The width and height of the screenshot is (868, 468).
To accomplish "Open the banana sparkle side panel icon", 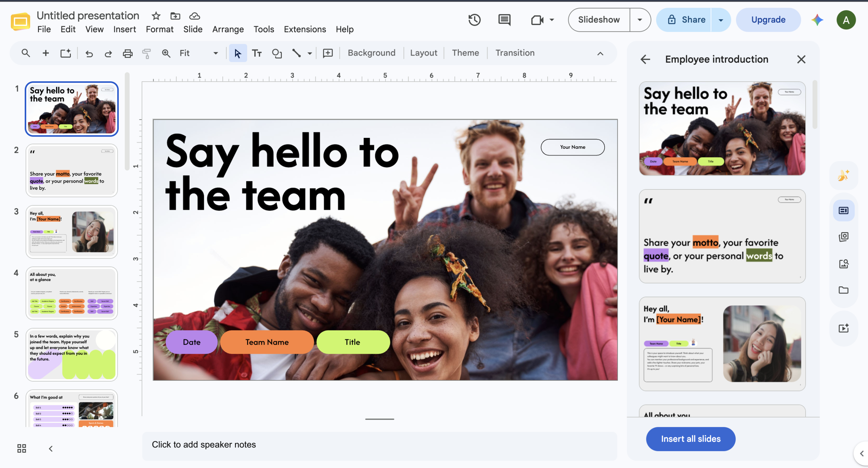I will 844,176.
